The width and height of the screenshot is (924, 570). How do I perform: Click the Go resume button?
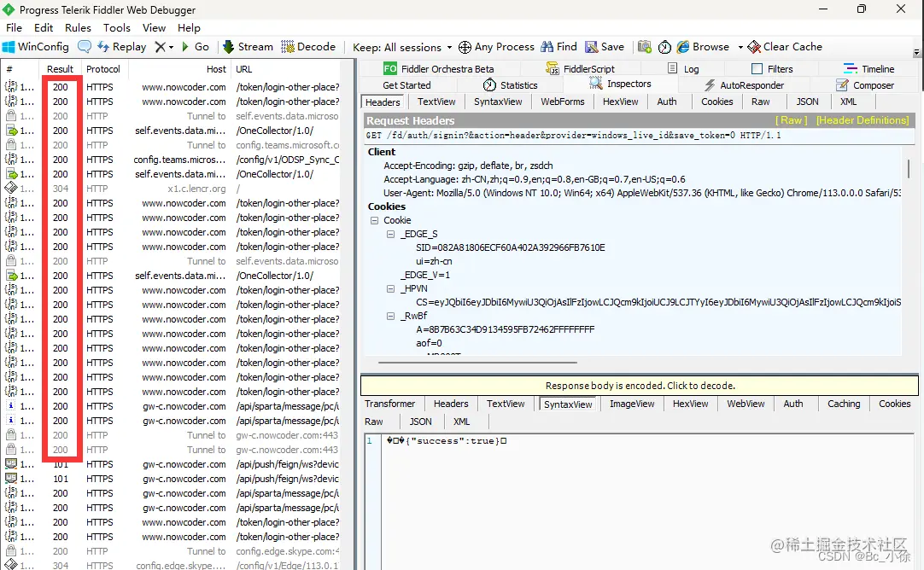196,47
